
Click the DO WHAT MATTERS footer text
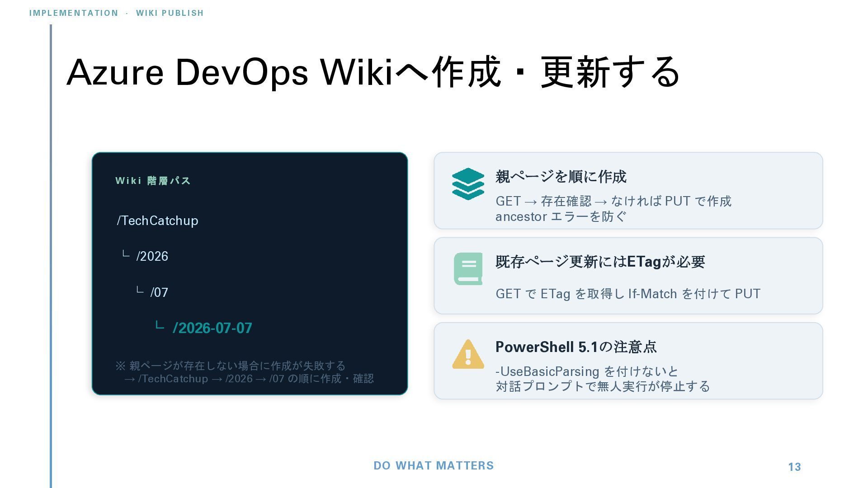pyautogui.click(x=434, y=466)
